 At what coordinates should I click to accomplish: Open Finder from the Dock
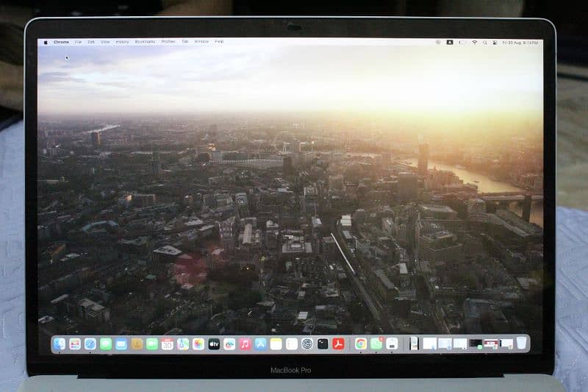pos(60,343)
